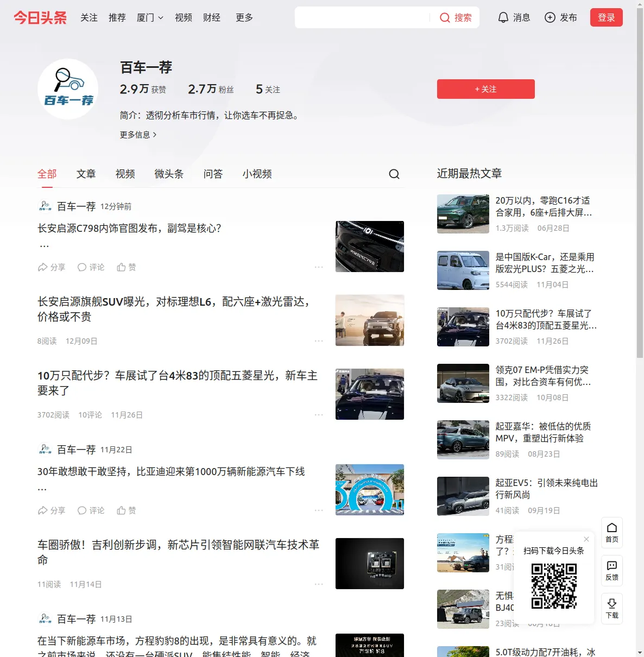Open 财经 in the top navigation
The height and width of the screenshot is (657, 644).
(212, 17)
